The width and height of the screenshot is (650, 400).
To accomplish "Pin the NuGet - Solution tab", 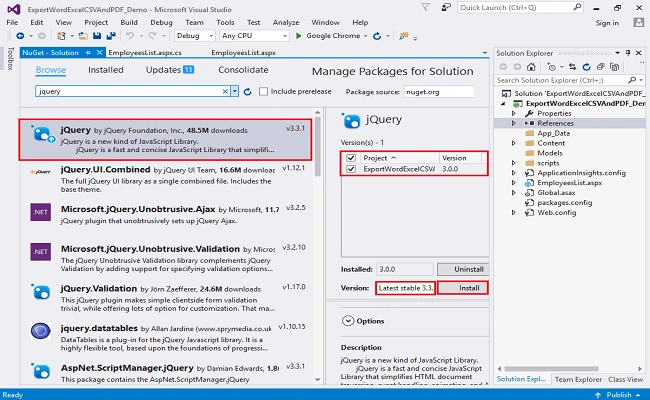I will (x=87, y=53).
